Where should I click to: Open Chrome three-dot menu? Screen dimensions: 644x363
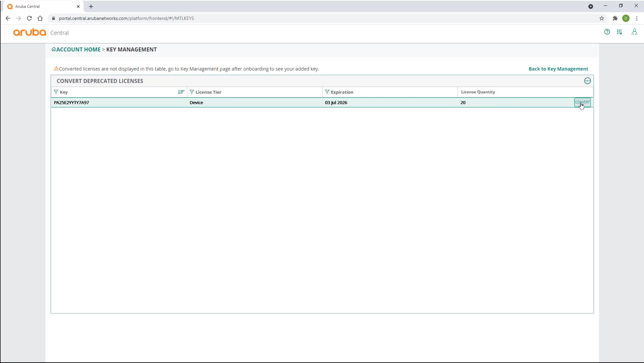coord(637,18)
